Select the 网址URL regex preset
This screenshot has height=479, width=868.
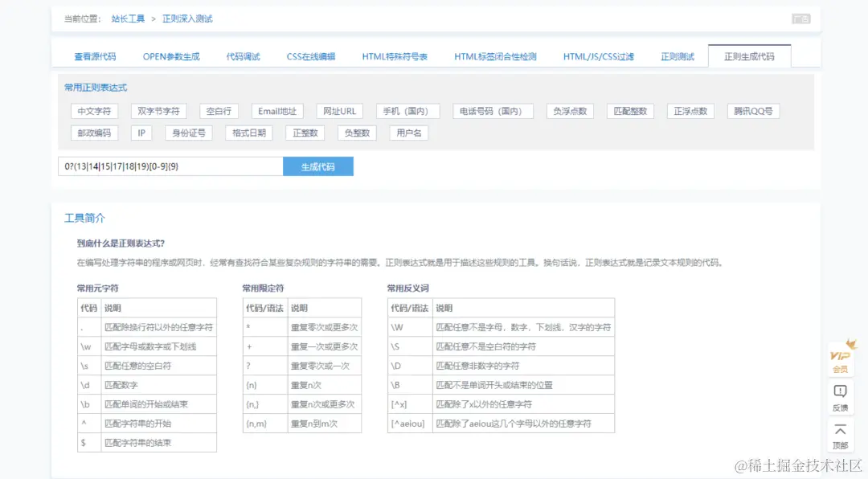point(339,111)
